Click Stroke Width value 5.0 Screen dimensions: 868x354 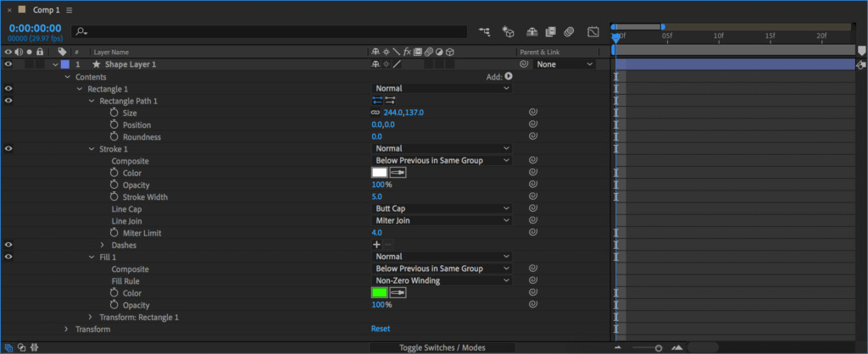[376, 196]
